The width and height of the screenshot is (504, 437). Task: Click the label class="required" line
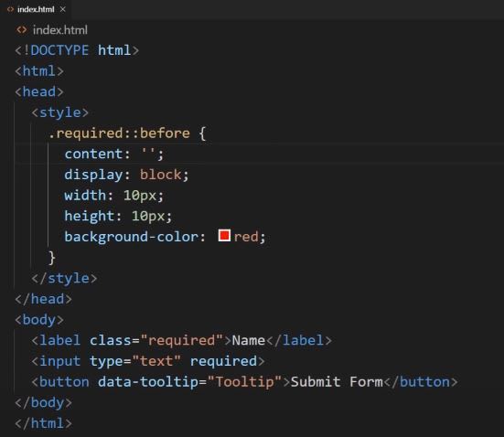coord(182,341)
